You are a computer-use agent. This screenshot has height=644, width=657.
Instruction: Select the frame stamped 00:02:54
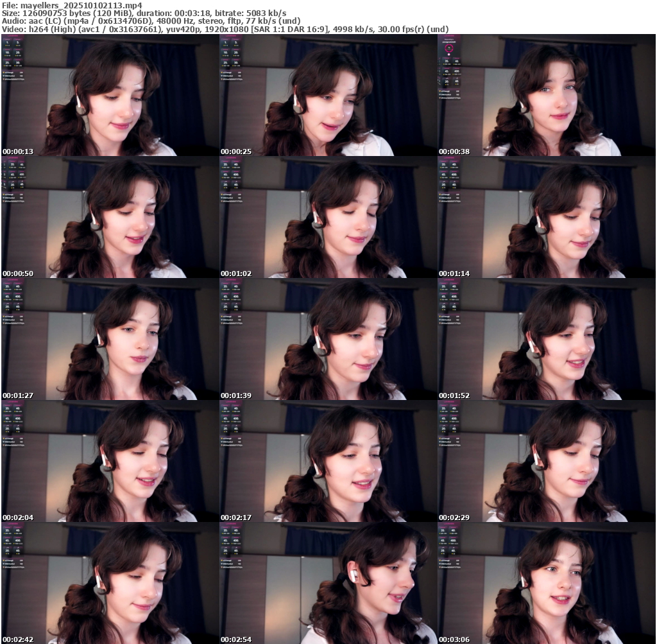(x=328, y=583)
